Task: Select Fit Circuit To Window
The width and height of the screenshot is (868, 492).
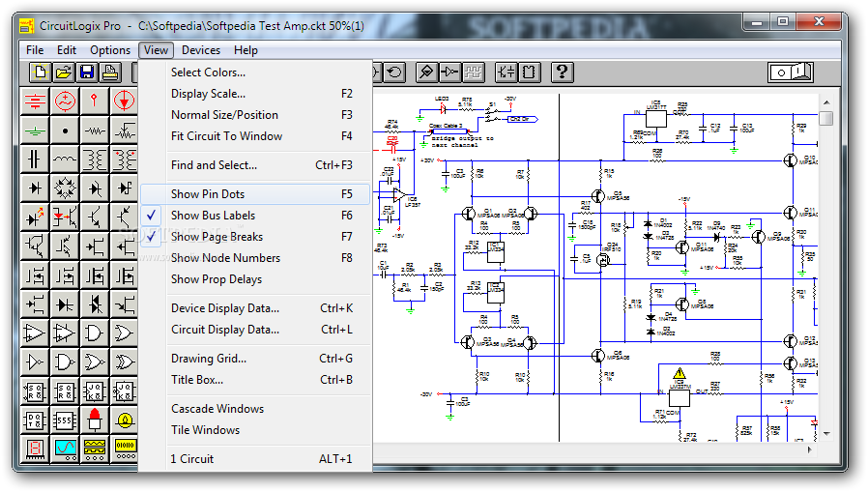Action: tap(254, 136)
